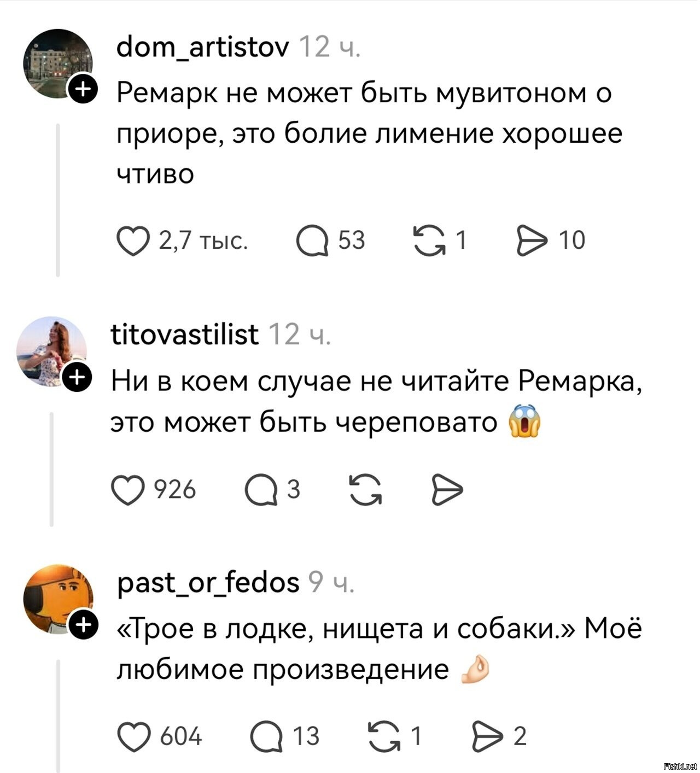Open replies on titovastilist's comment
This screenshot has height=773, width=700.
(261, 490)
